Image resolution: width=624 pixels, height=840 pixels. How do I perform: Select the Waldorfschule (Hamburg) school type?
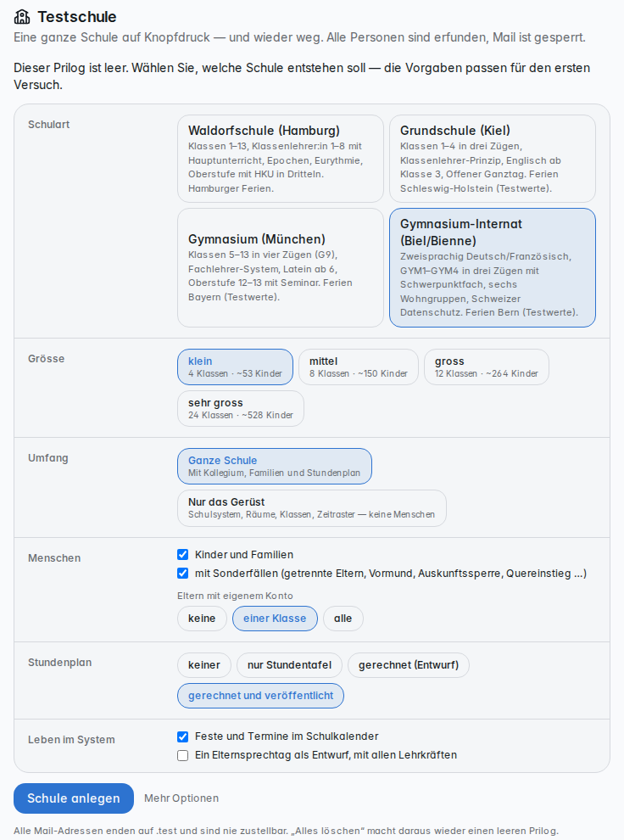281,159
